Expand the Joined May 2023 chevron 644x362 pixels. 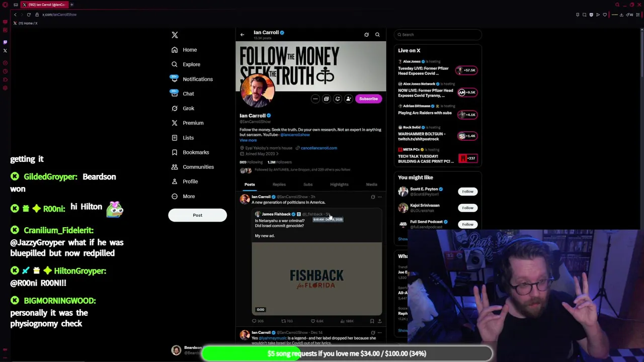277,154
